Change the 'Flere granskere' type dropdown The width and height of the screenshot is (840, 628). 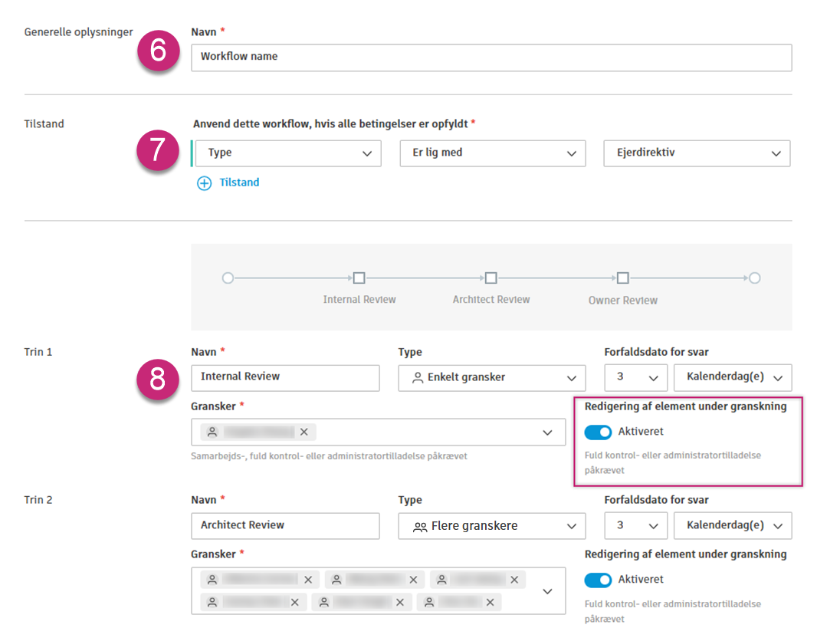point(492,526)
